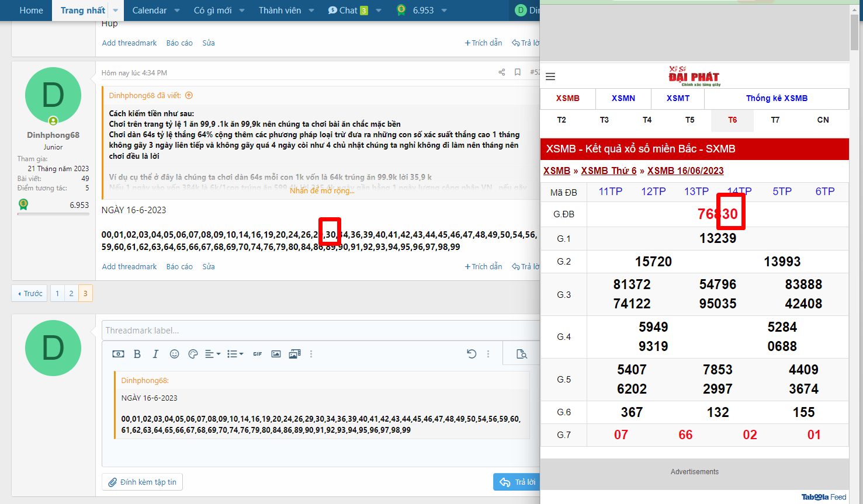Screen dimensions: 863x504
Task: Click Đính kèm tập tin attach button
Action: pyautogui.click(x=143, y=482)
